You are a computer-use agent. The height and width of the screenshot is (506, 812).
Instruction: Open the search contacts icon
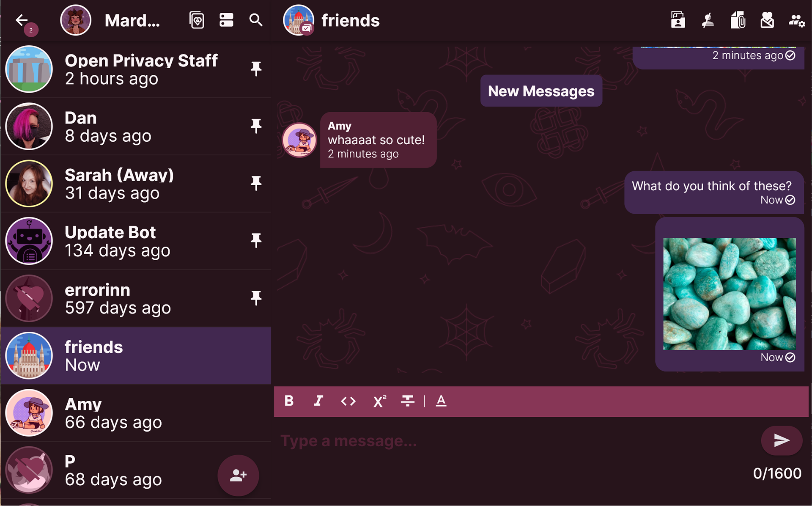pos(256,20)
